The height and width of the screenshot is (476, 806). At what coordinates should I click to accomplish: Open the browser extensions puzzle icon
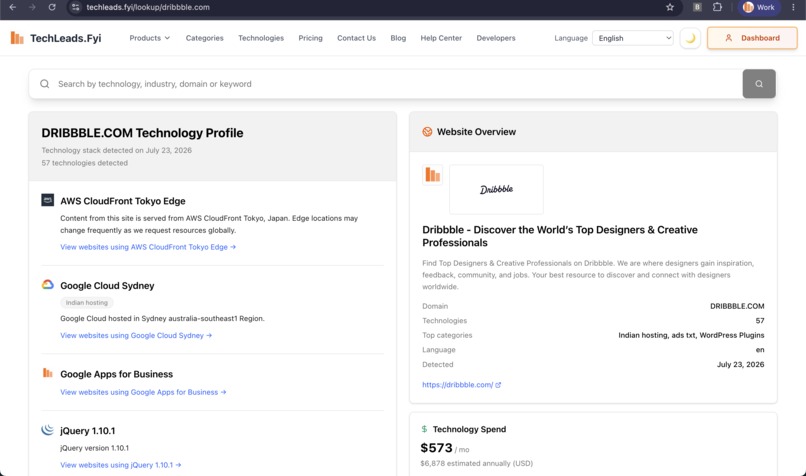[717, 7]
